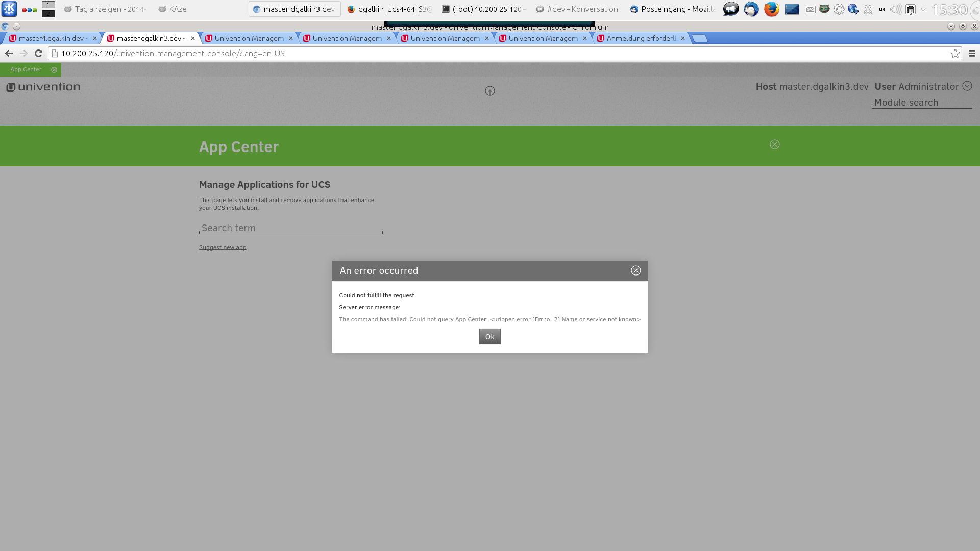Click the address bar URL
The width and height of the screenshot is (980, 551).
coord(173,54)
